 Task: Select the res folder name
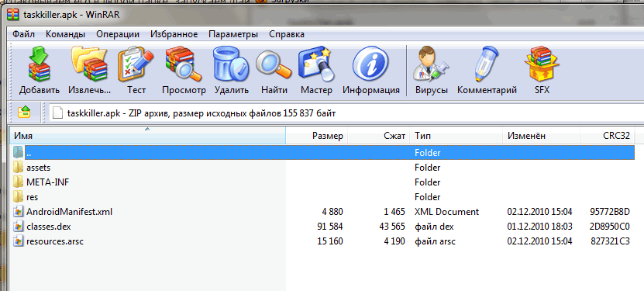point(32,197)
